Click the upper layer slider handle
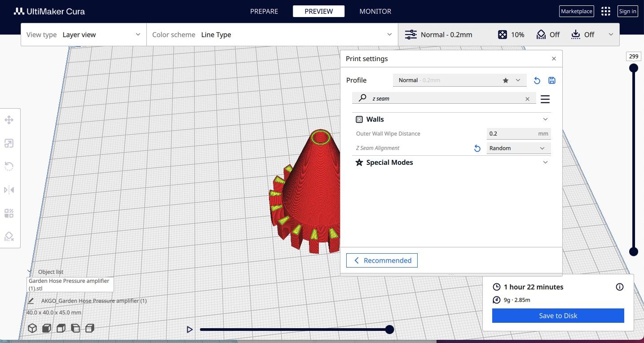 coord(634,68)
